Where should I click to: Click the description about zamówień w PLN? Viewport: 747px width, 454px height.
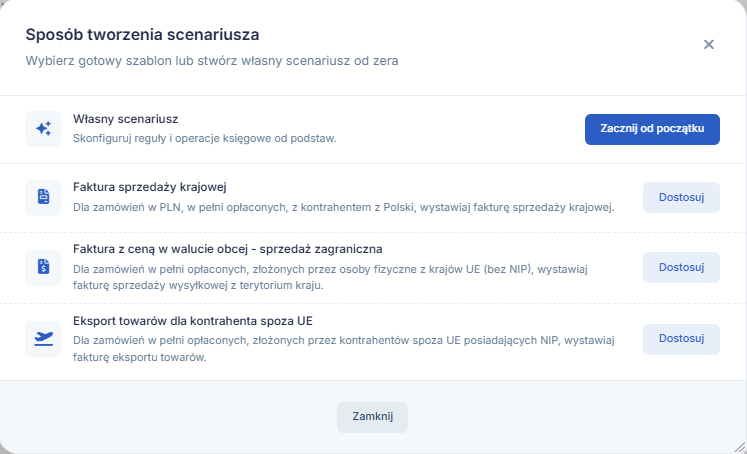click(343, 207)
